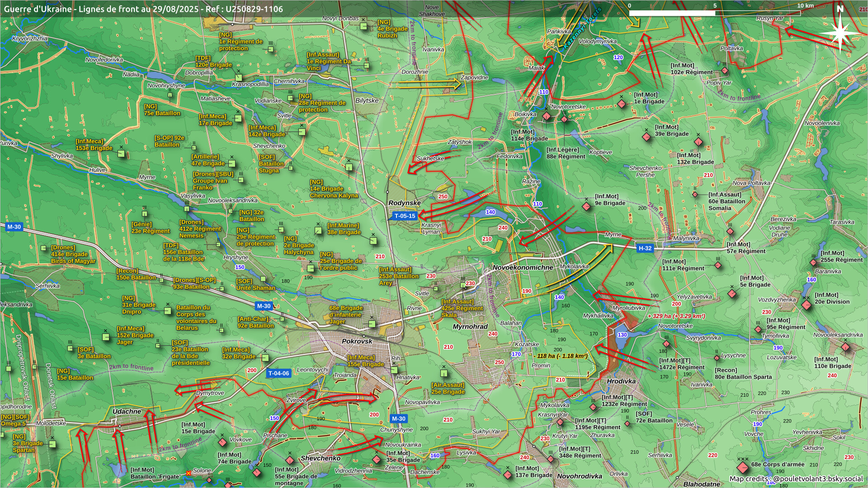Select the 68e Corps d'armée red diamond marker

point(742,467)
